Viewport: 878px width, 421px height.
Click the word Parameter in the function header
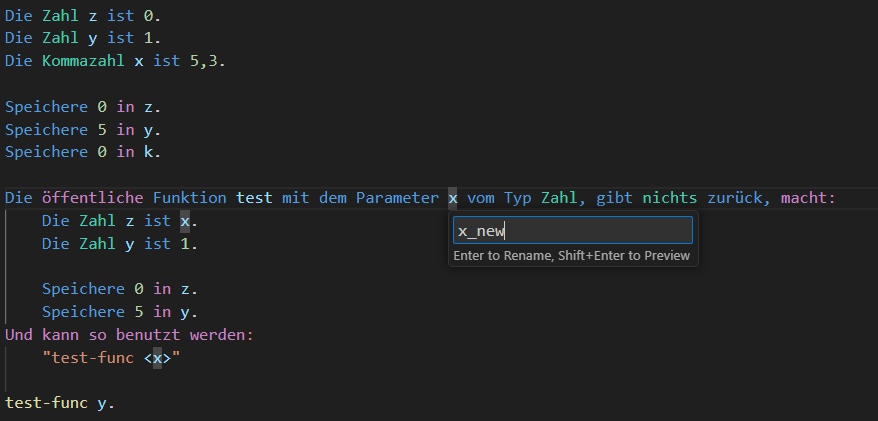coord(398,198)
